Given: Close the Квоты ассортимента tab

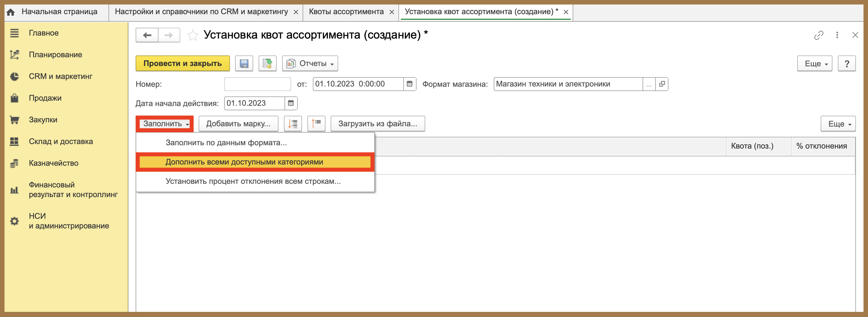Looking at the screenshot, I should (x=392, y=12).
